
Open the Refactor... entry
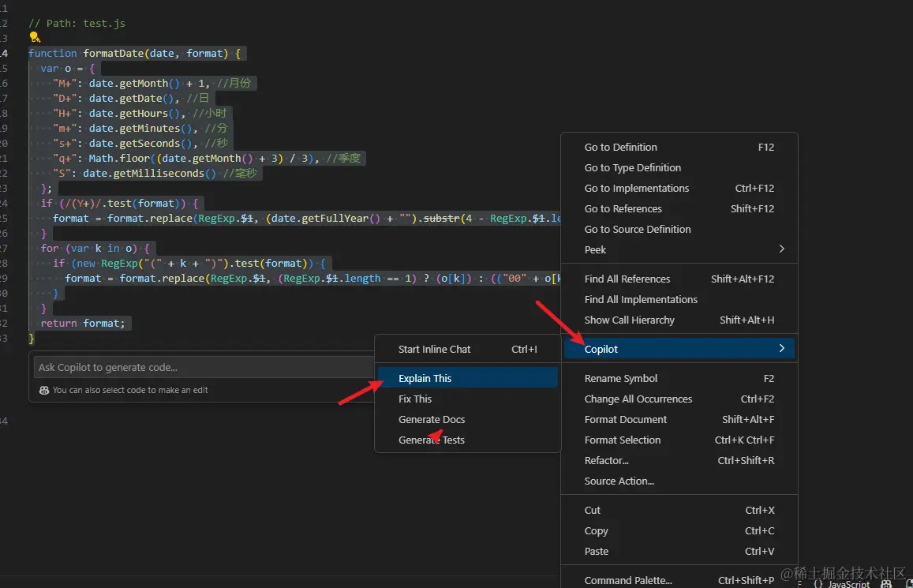(679, 460)
